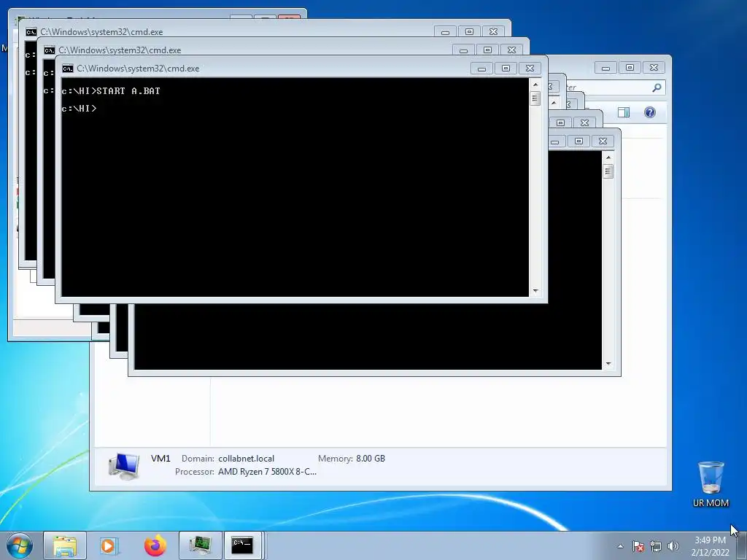Minimize the third stacked cmd window
The image size is (747, 560).
(x=446, y=32)
